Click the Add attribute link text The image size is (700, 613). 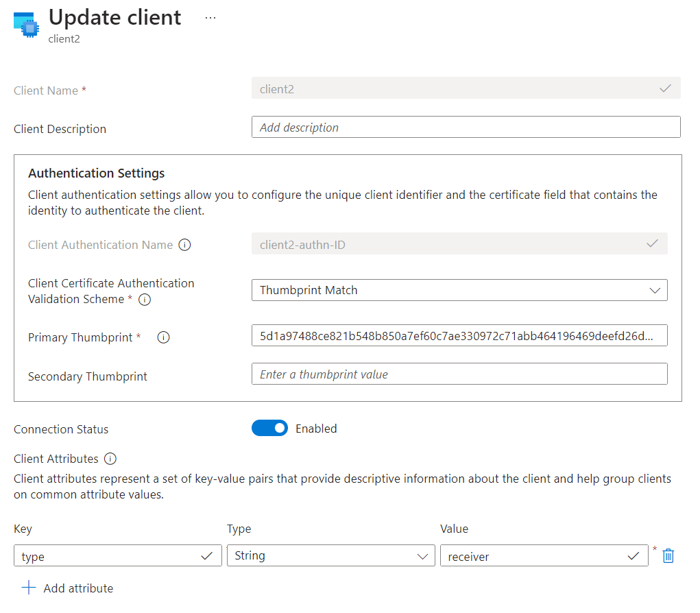78,588
